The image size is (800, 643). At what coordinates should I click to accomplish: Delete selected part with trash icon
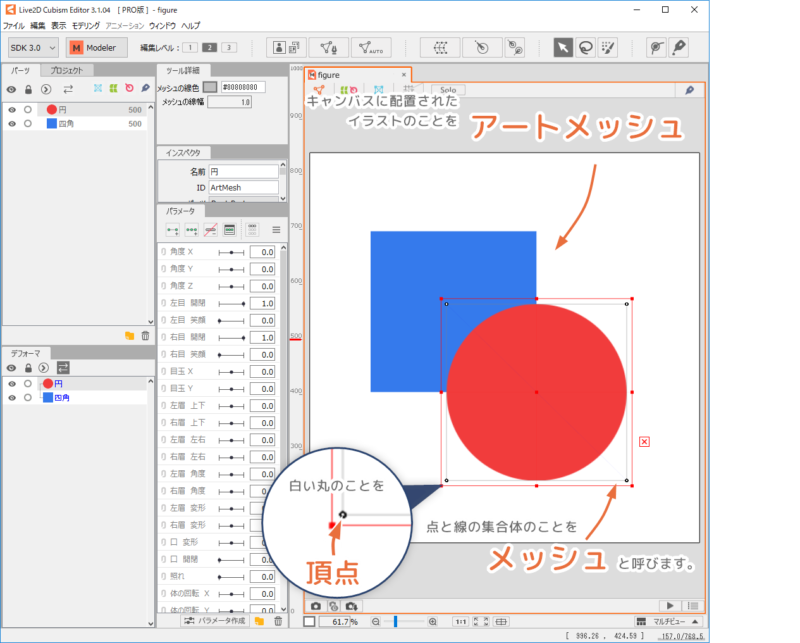pos(145,335)
